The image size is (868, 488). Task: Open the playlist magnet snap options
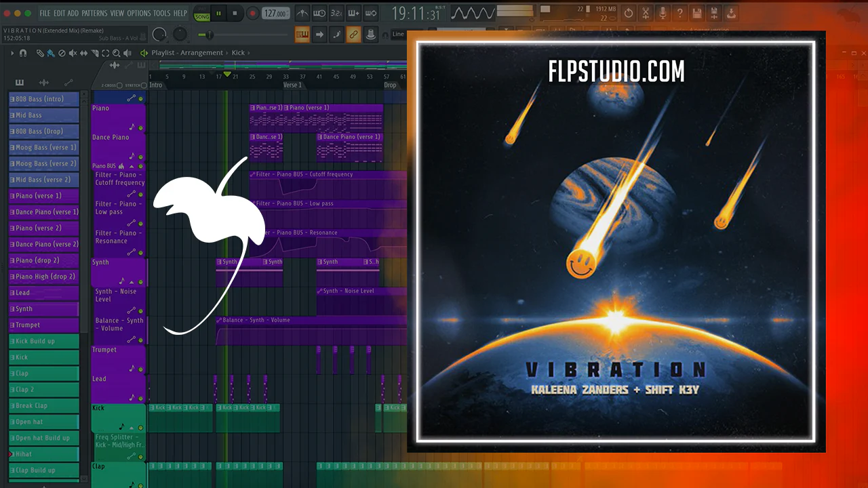(x=24, y=53)
